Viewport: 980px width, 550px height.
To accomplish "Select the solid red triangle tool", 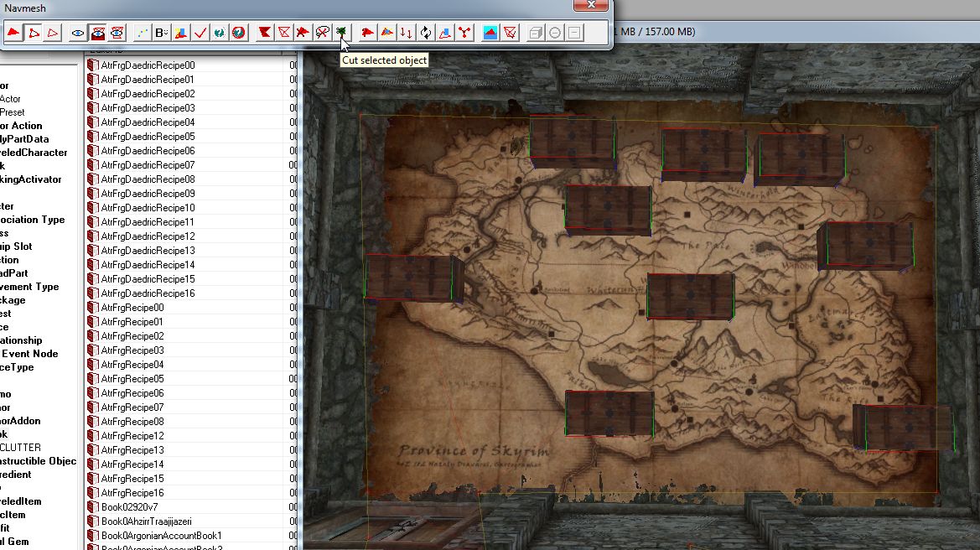I will [14, 33].
